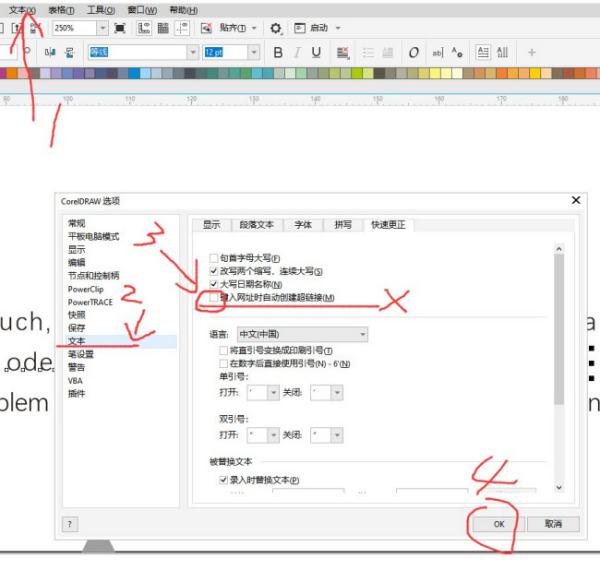Click the 取消 cancel button
This screenshot has width=600, height=582.
[x=553, y=524]
